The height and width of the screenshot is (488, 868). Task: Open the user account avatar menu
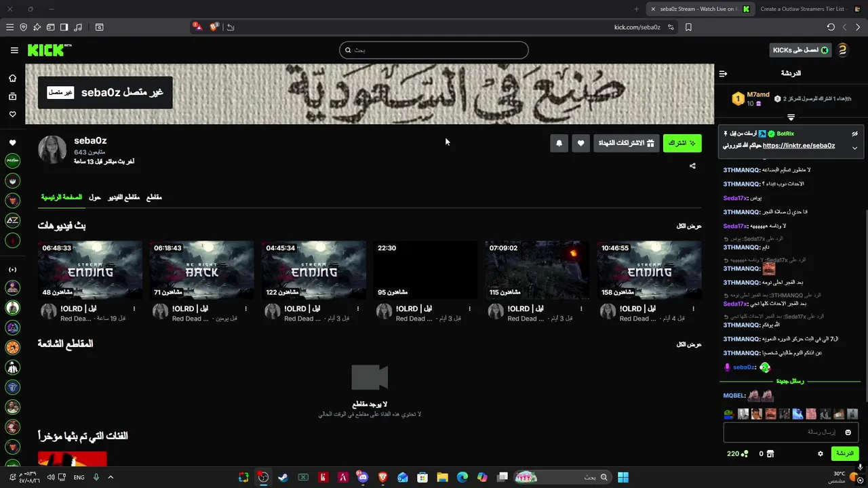click(x=842, y=50)
